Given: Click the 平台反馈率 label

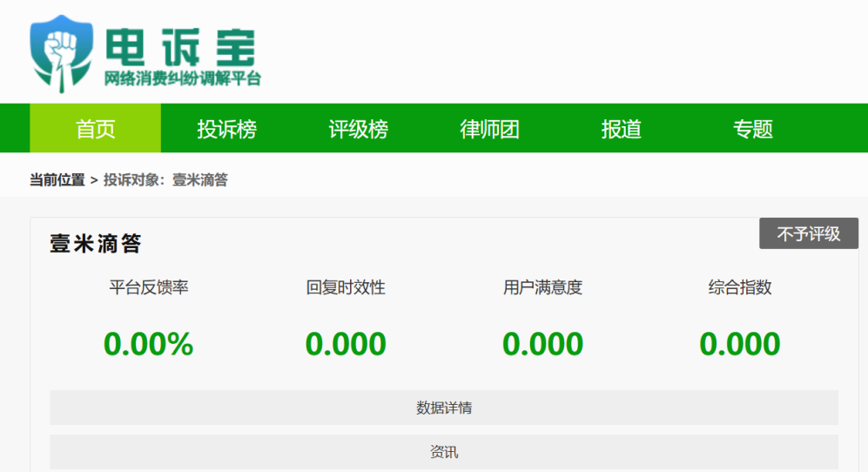Looking at the screenshot, I should (148, 287).
